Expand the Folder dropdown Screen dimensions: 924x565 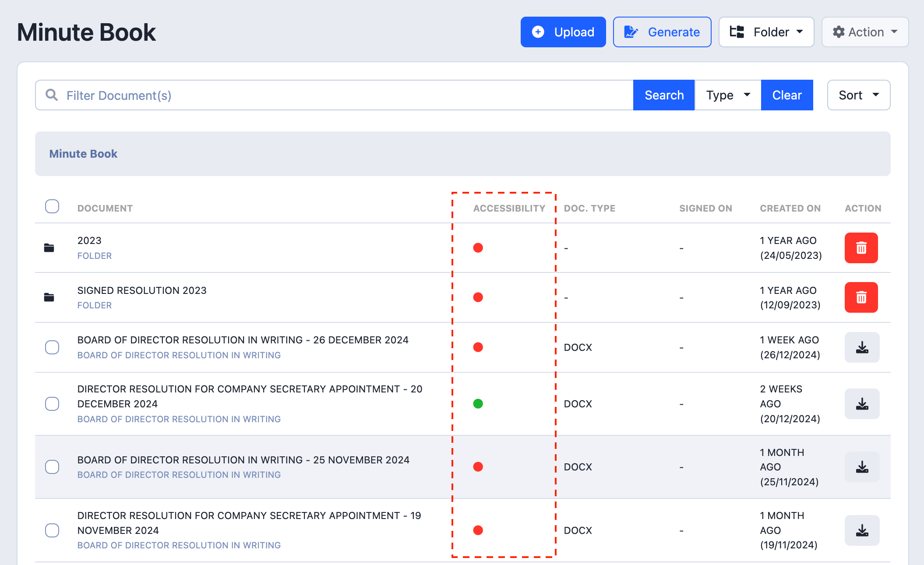[766, 32]
